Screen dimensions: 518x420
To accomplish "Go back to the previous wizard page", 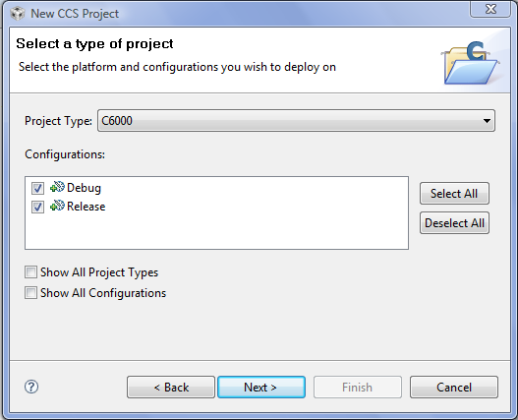I will coord(171,387).
